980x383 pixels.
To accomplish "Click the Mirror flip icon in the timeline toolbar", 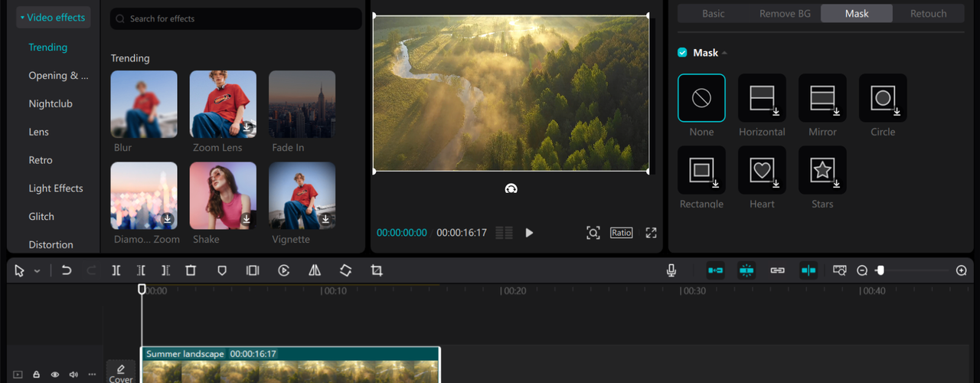I will pos(315,270).
